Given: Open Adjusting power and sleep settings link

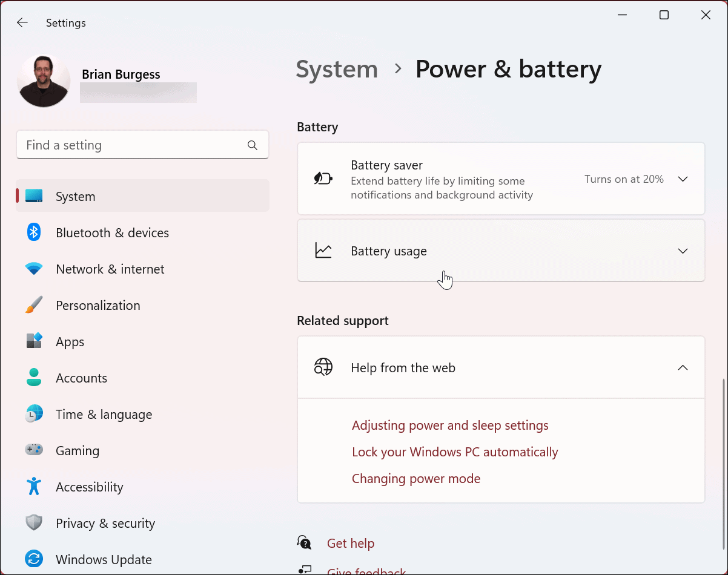Looking at the screenshot, I should [x=450, y=425].
